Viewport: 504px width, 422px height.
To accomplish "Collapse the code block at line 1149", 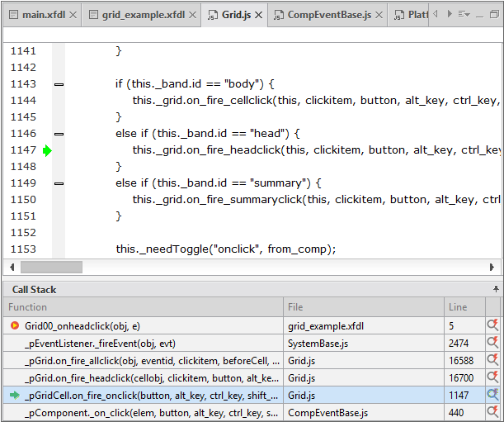I will coord(58,183).
